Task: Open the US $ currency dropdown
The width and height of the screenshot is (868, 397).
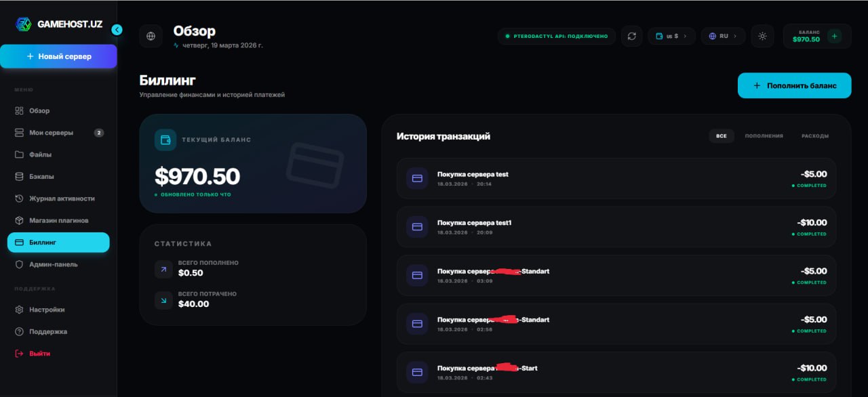Action: tap(671, 36)
